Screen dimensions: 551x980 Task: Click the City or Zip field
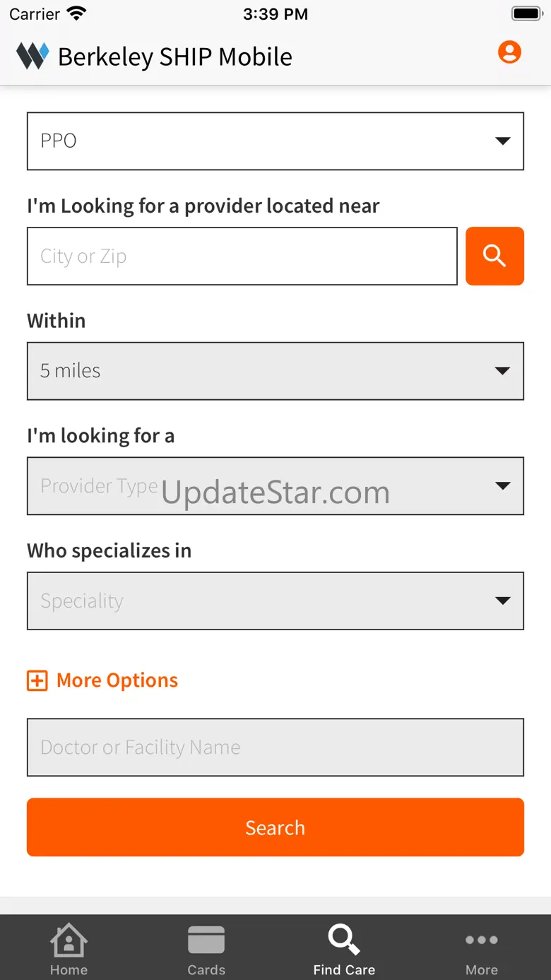coord(242,256)
